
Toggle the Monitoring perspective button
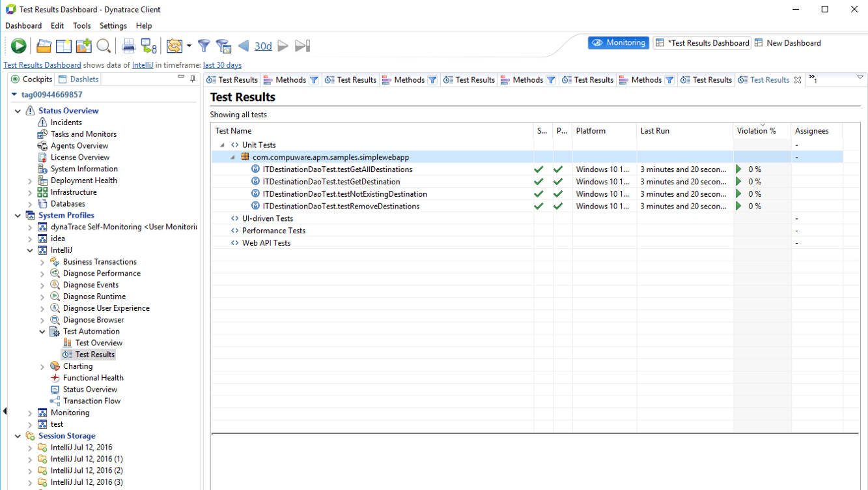619,42
